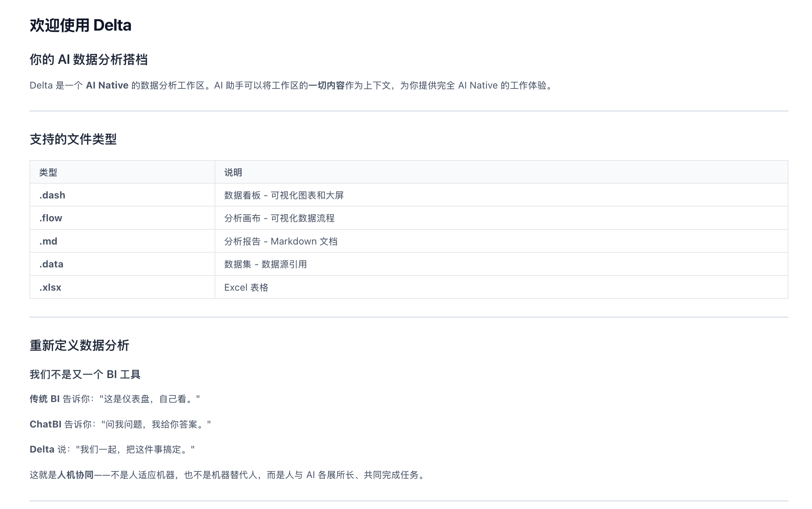Click the bold phrase "人机协同"
This screenshot has width=812, height=509.
pos(76,475)
